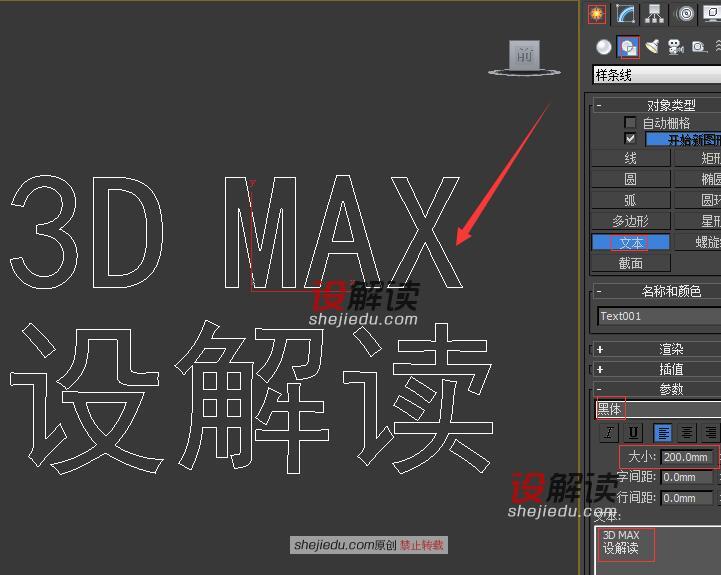
Task: Click the Text001 name field
Action: tap(659, 316)
